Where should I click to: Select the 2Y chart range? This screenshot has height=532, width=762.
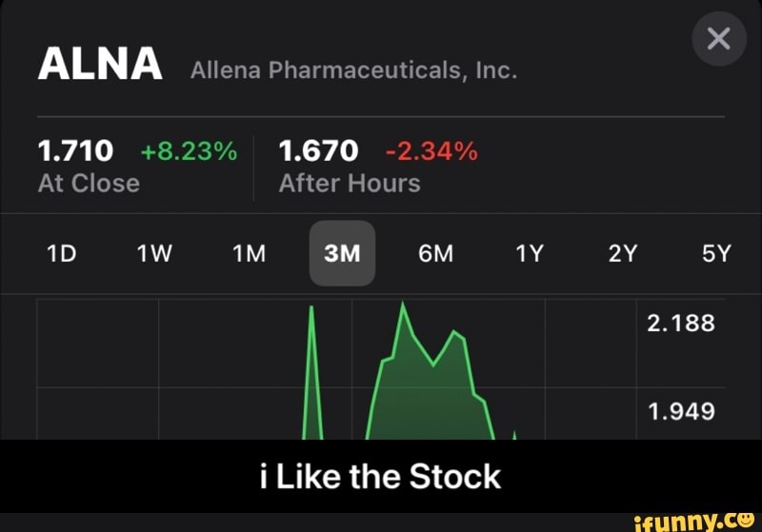(622, 254)
